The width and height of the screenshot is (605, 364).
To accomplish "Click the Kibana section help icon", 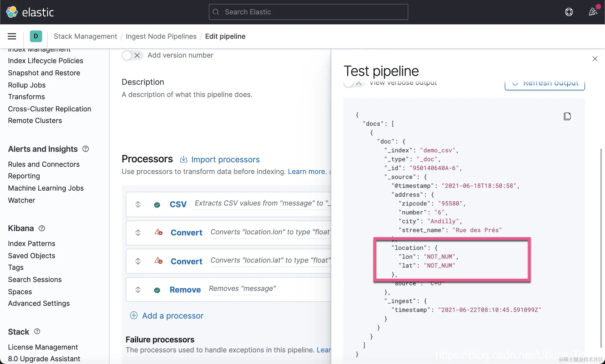I will (42, 228).
